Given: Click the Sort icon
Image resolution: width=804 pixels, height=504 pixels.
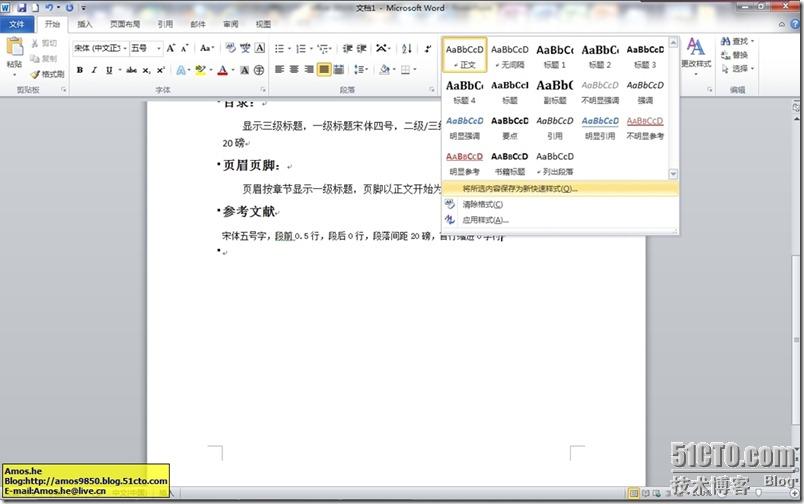Looking at the screenshot, I should click(407, 49).
